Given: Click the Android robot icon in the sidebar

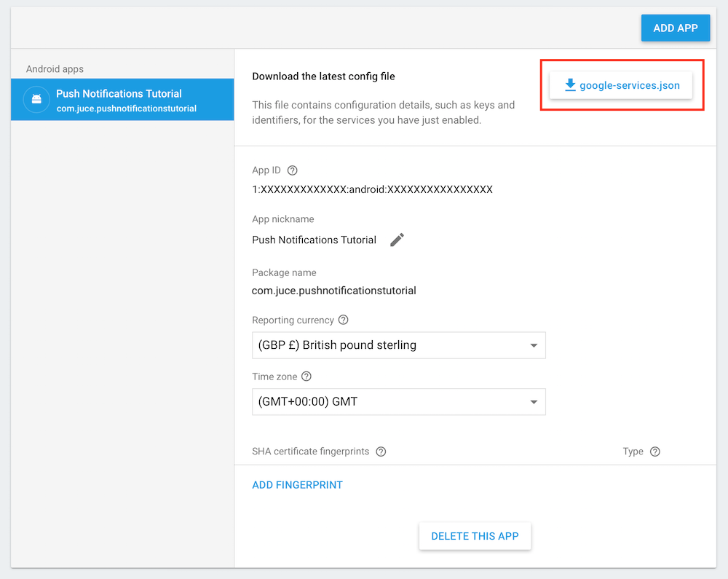Looking at the screenshot, I should (36, 99).
